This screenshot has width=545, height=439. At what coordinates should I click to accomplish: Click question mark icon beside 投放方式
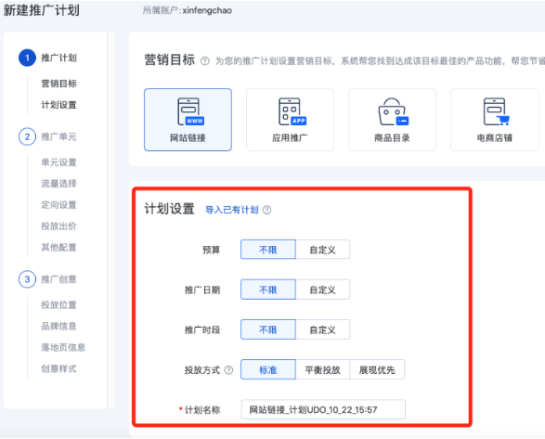pyautogui.click(x=228, y=370)
